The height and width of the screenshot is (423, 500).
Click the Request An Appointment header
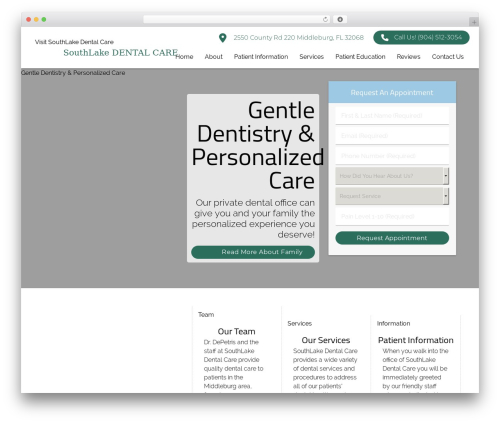(392, 93)
